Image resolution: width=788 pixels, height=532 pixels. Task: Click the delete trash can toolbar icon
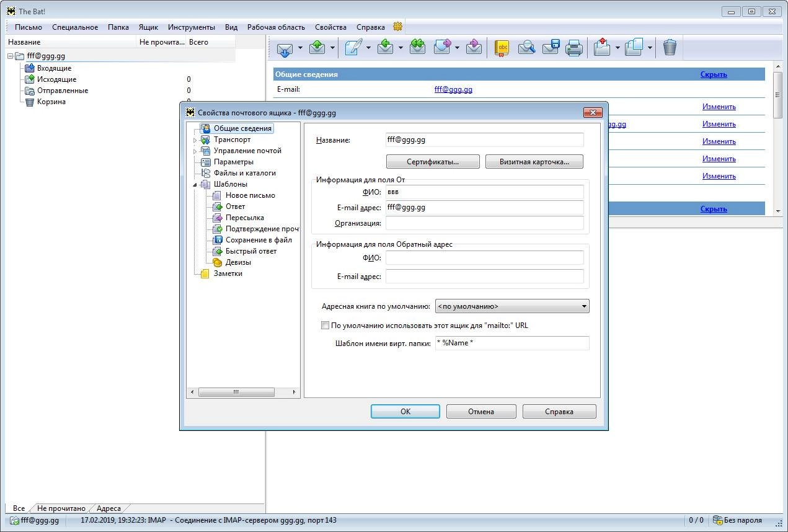tap(670, 48)
